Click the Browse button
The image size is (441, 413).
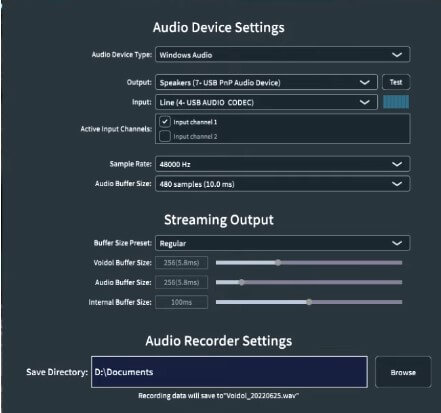click(403, 372)
